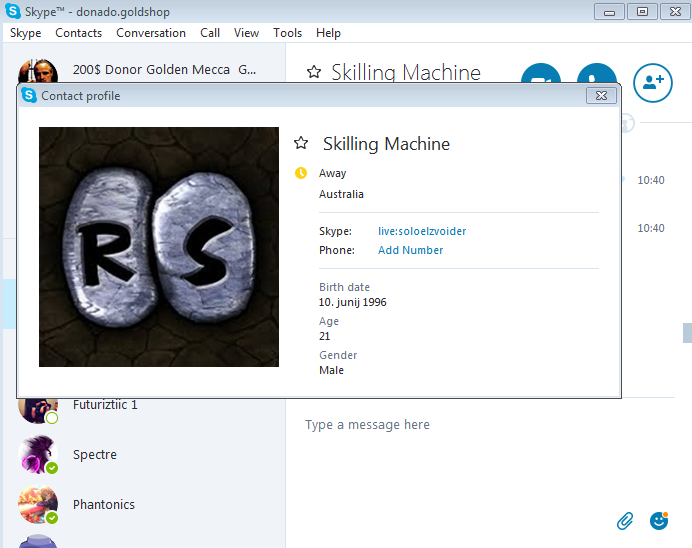Click the Skilling Machine name in profile
This screenshot has width=692, height=548.
(386, 144)
